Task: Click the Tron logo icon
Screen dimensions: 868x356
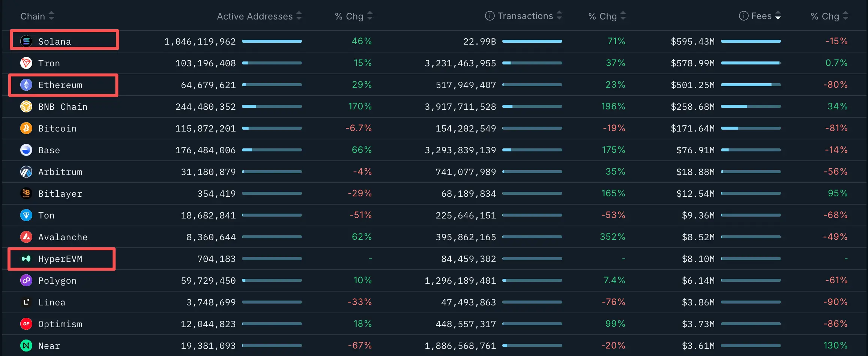Action: [x=26, y=63]
